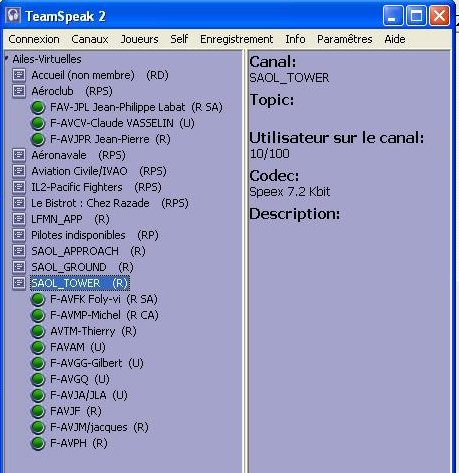Click the LFMN_APP channel icon

pyautogui.click(x=19, y=219)
